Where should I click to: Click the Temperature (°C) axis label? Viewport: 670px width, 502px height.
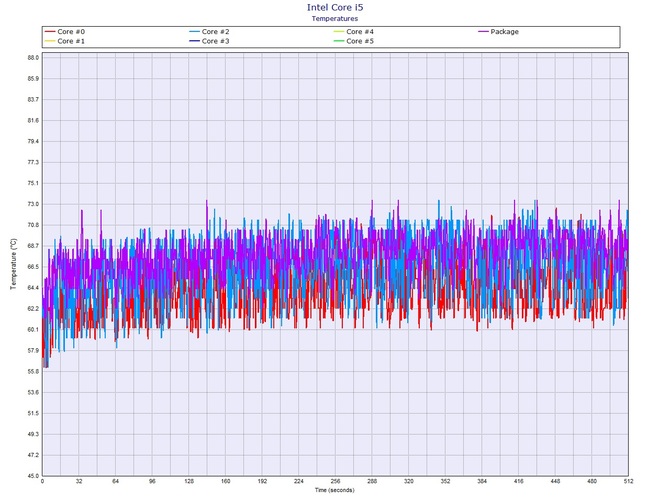coord(14,264)
